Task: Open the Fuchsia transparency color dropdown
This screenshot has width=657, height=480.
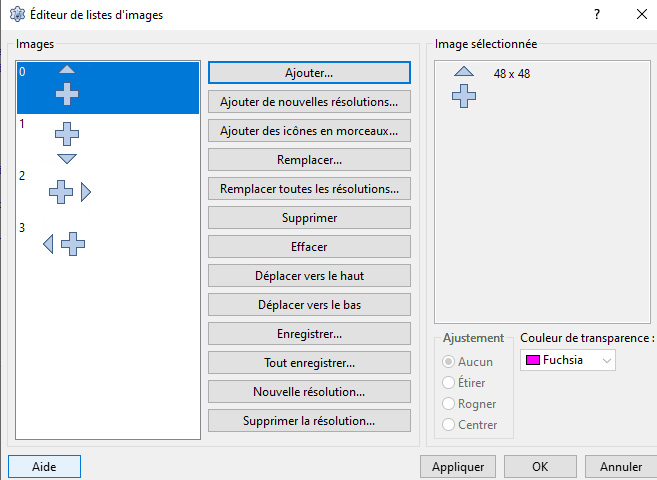Action: pos(568,360)
